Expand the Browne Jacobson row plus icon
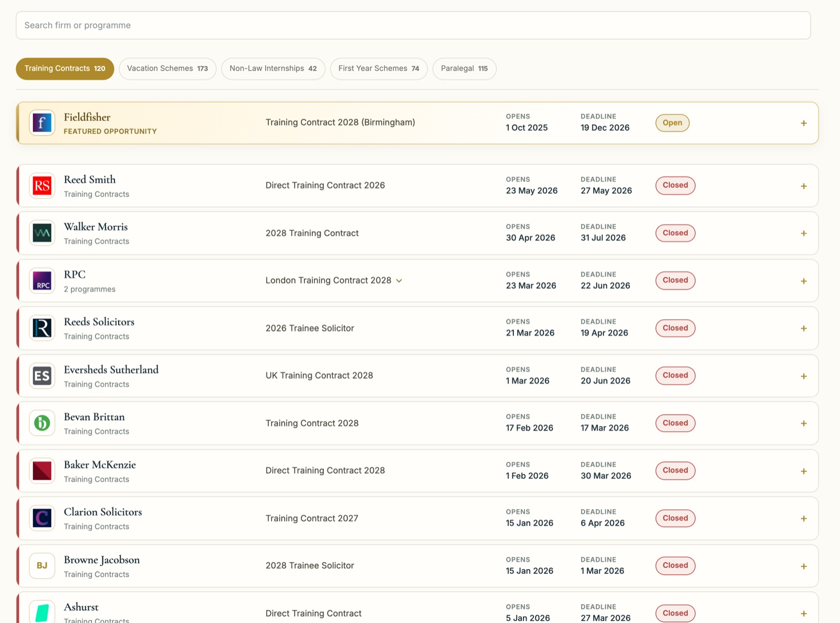Image resolution: width=840 pixels, height=623 pixels. click(804, 566)
